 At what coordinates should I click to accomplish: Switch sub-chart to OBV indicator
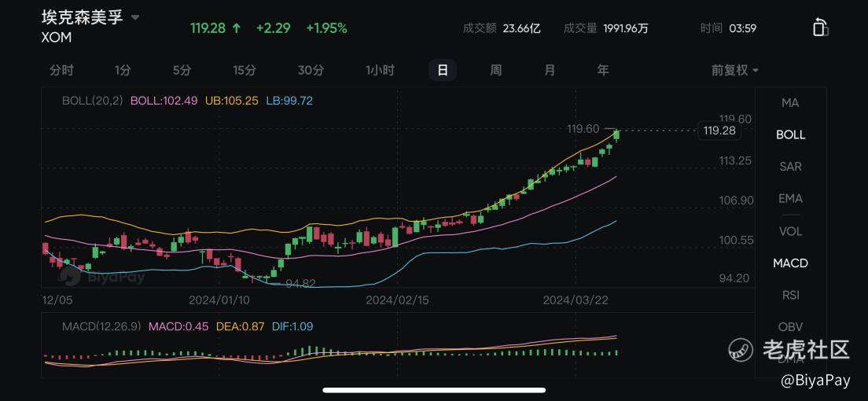click(x=790, y=327)
